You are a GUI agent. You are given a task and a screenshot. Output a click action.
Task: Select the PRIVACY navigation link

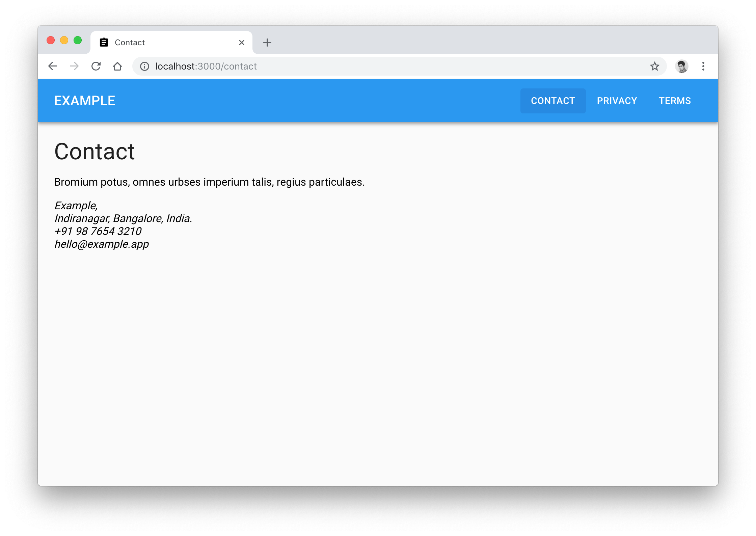(617, 100)
